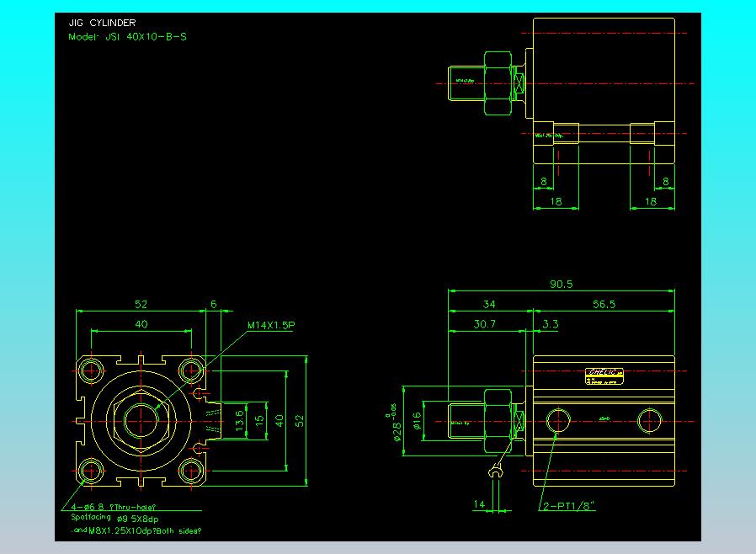This screenshot has width=756, height=554.
Task: Click the 14 dimension below side view
Action: point(480,505)
